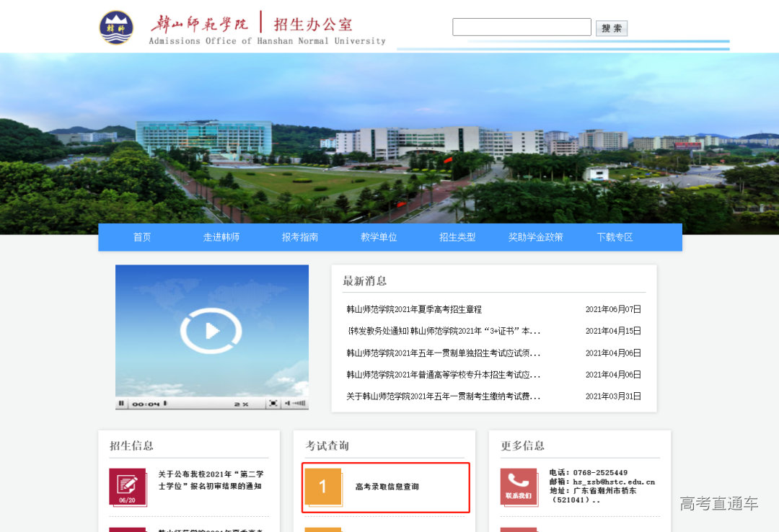
Task: Adjust the volume slider in the video controls
Action: click(300, 404)
